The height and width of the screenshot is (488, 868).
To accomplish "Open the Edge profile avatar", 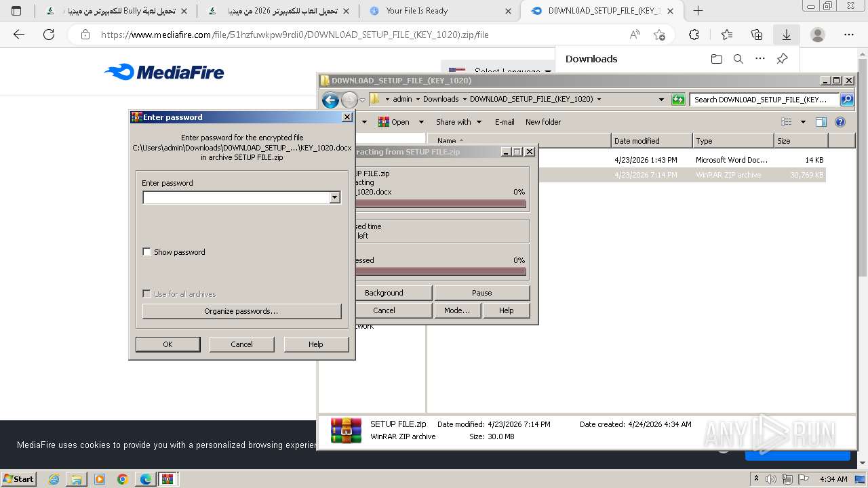I will pos(818,35).
